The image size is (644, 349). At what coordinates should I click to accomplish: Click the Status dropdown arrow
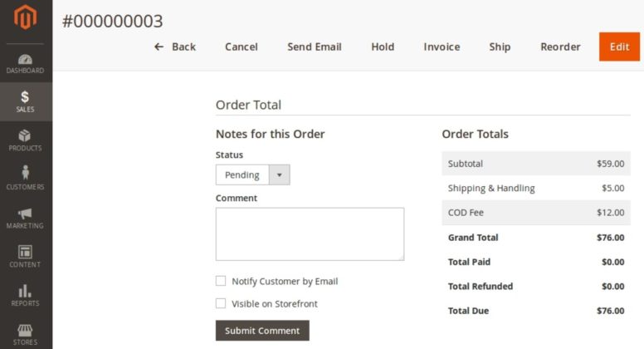tap(280, 174)
